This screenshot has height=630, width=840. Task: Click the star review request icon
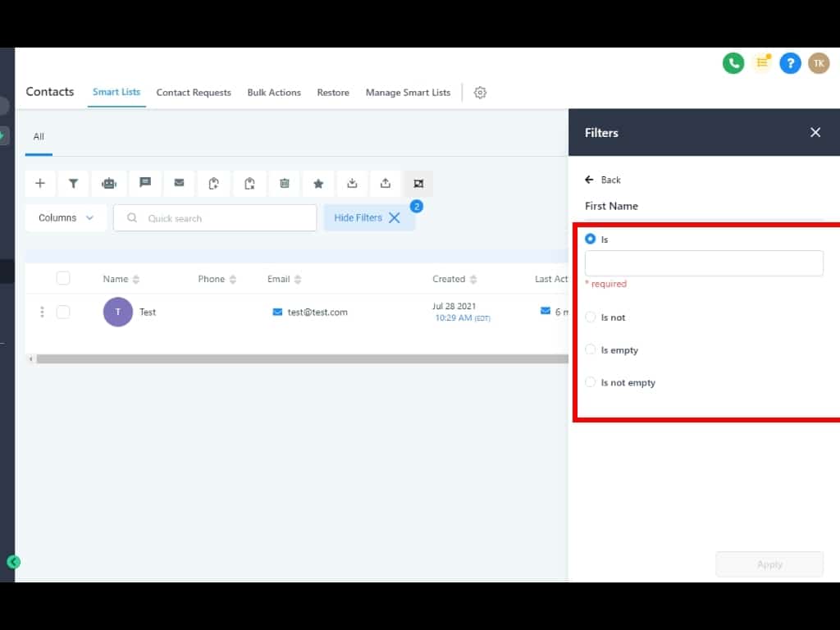pyautogui.click(x=318, y=184)
